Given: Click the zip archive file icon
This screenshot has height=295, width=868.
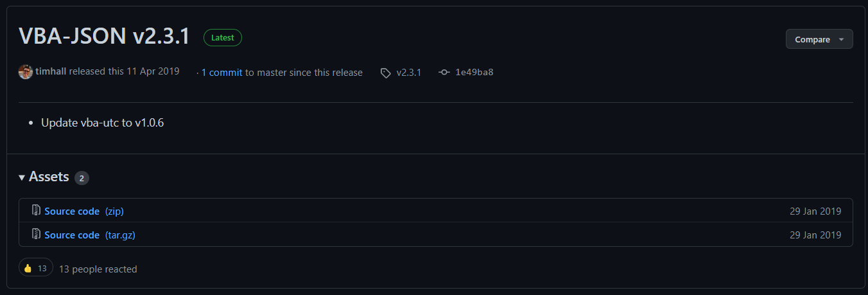Looking at the screenshot, I should click(x=36, y=210).
